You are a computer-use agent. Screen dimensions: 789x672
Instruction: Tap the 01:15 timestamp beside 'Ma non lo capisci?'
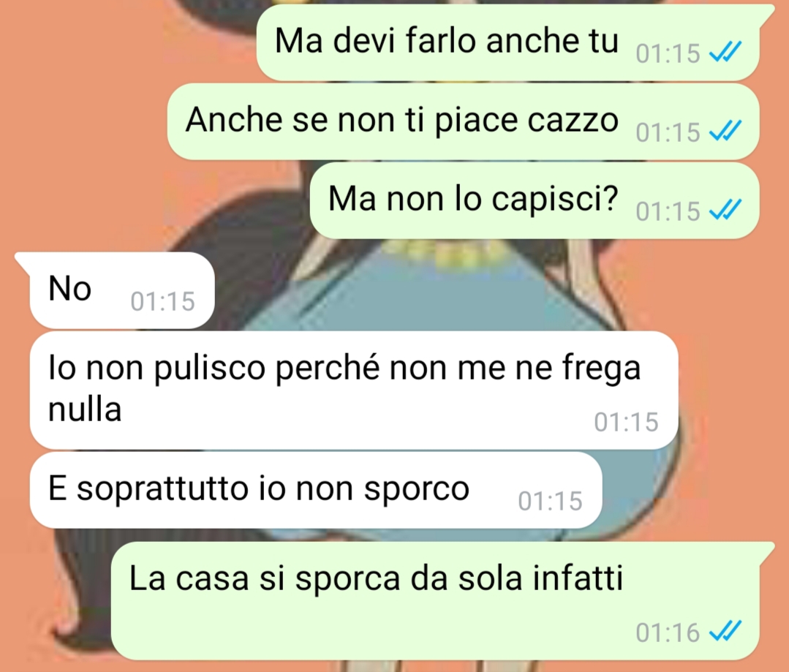click(x=668, y=211)
